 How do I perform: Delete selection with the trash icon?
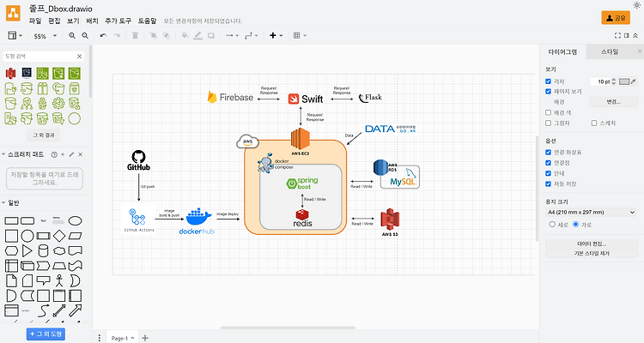(135, 36)
